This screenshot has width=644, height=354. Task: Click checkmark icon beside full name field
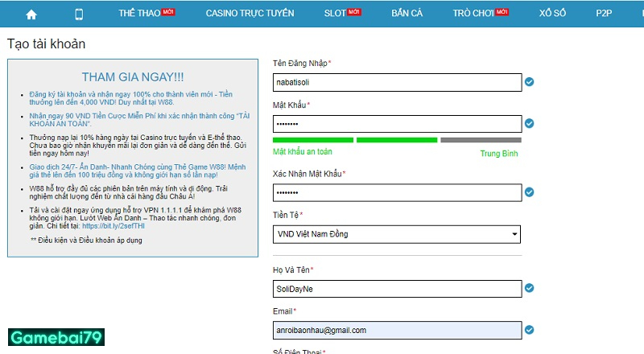[529, 288]
